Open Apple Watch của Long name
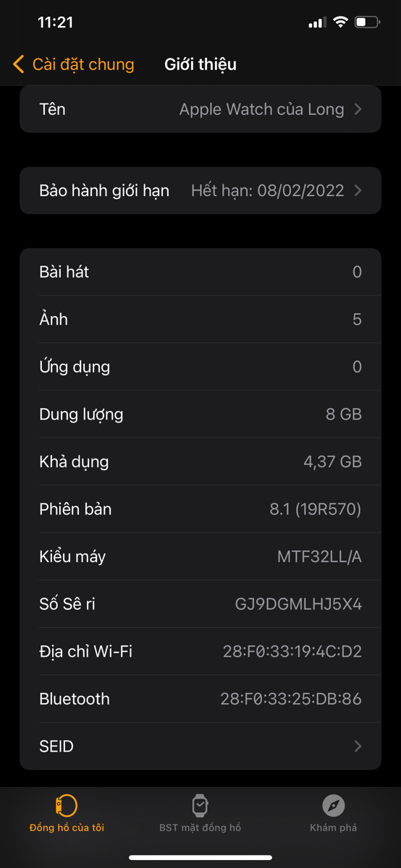The width and height of the screenshot is (401, 868). coord(262,109)
